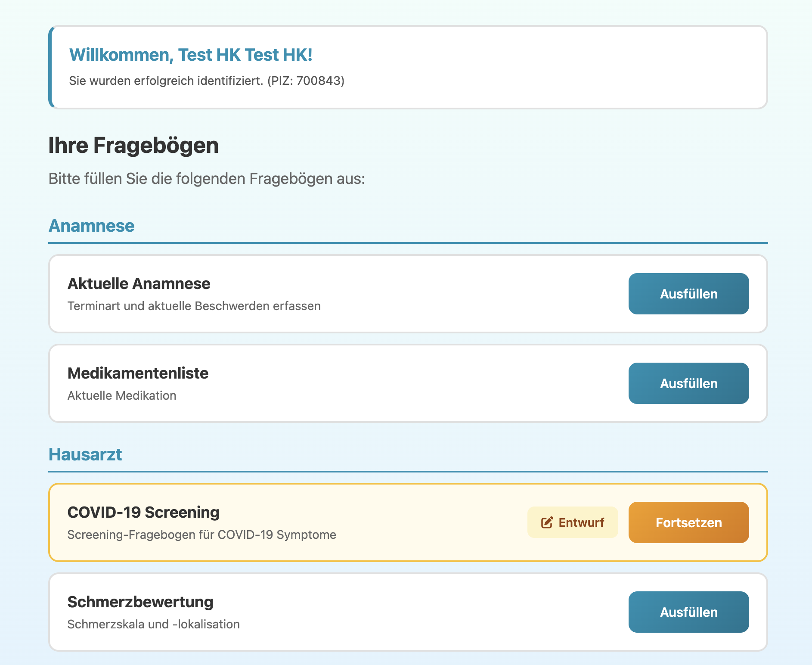Select the Aktuelle Medikation description text
The image size is (812, 665).
[122, 395]
